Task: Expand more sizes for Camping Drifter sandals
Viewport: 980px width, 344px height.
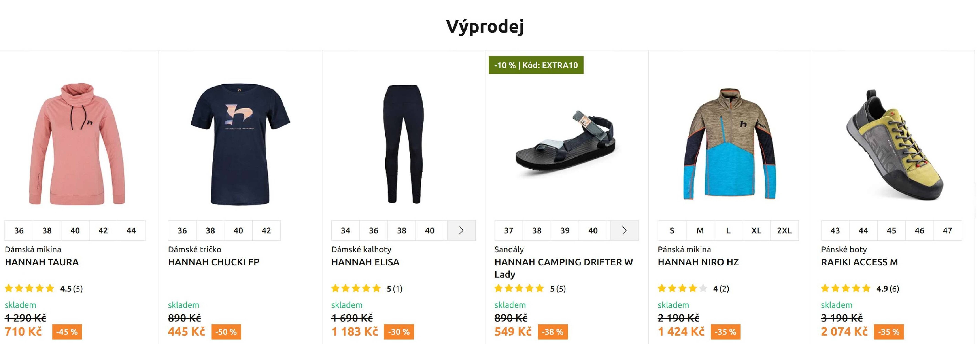Action: (624, 230)
